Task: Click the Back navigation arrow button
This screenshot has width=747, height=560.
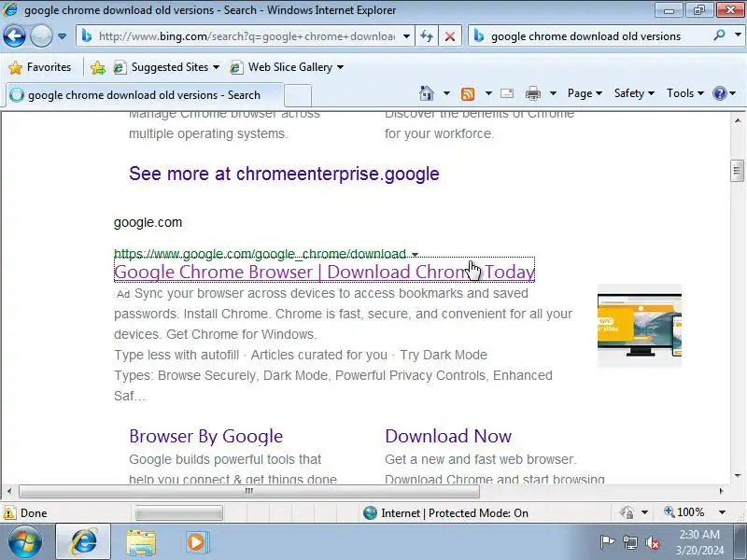Action: pyautogui.click(x=14, y=36)
